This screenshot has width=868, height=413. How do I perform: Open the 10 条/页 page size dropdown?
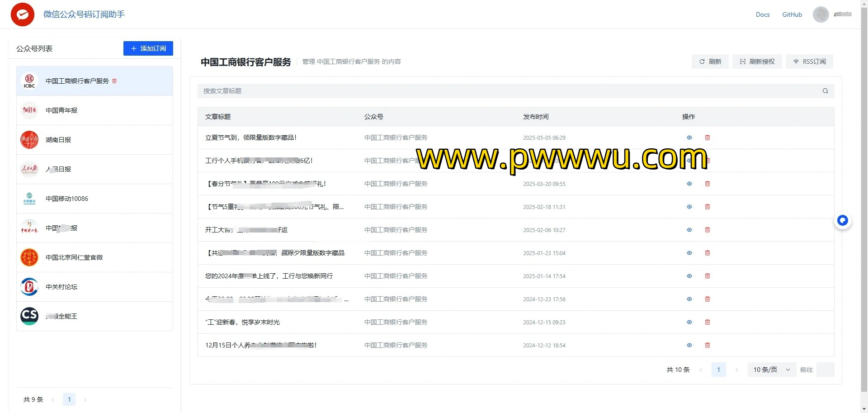coord(772,370)
